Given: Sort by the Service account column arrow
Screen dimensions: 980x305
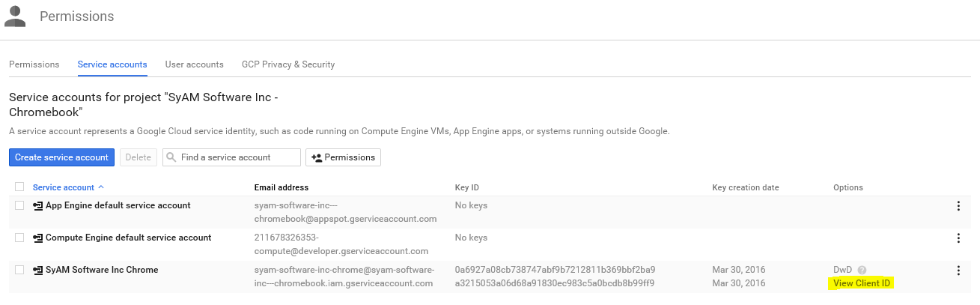Looking at the screenshot, I should [x=101, y=187].
